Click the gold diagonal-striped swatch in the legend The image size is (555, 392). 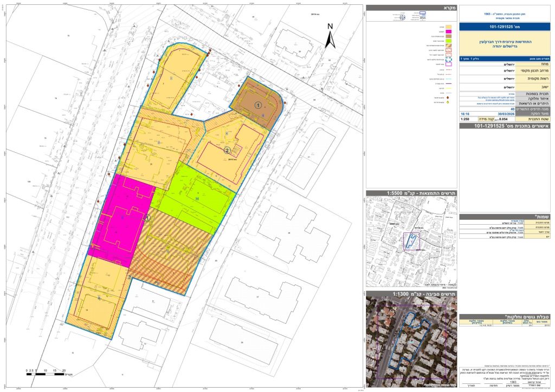(448, 45)
